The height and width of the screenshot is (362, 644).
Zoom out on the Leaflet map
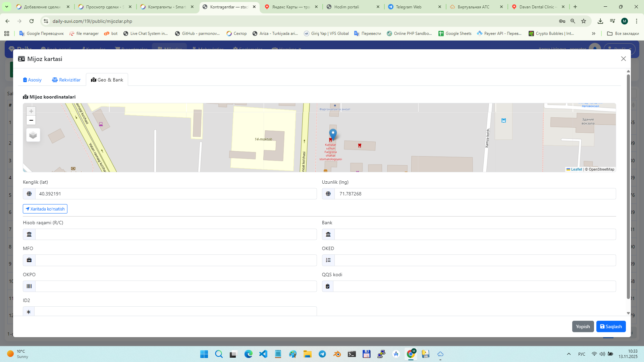[31, 120]
